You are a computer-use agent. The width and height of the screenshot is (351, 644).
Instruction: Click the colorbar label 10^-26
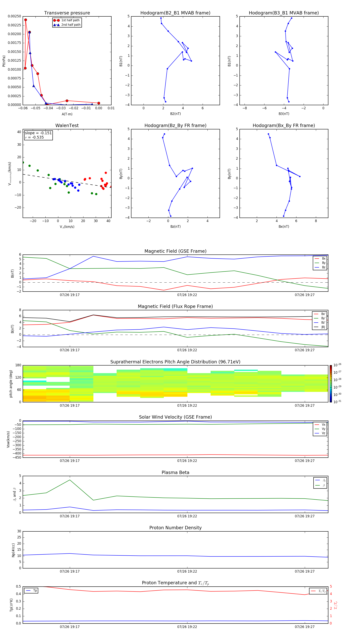coord(337,365)
